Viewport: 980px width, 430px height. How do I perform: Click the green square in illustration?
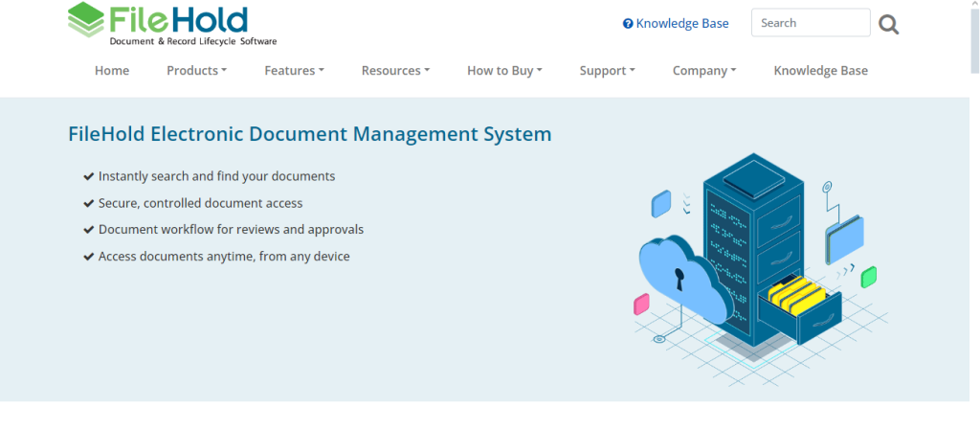(869, 277)
